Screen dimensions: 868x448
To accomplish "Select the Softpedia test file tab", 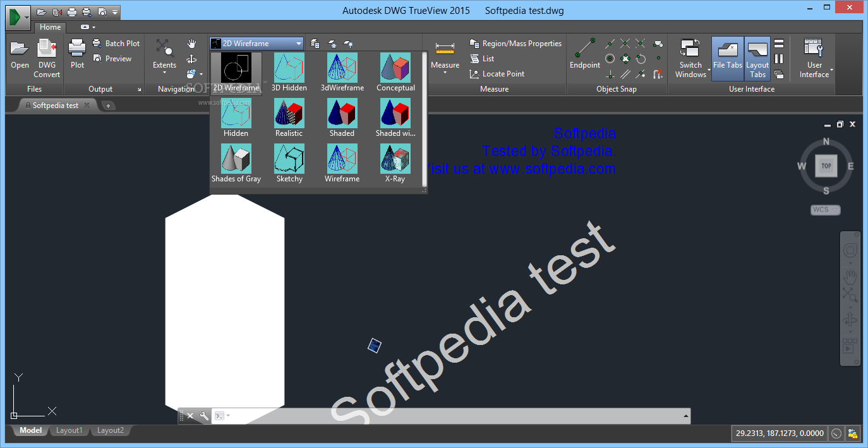I will click(56, 106).
